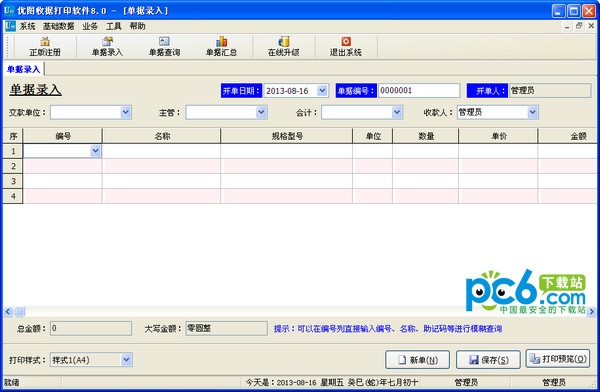Image resolution: width=600 pixels, height=392 pixels.
Task: Select row header 2 in the grid
Action: click(13, 166)
